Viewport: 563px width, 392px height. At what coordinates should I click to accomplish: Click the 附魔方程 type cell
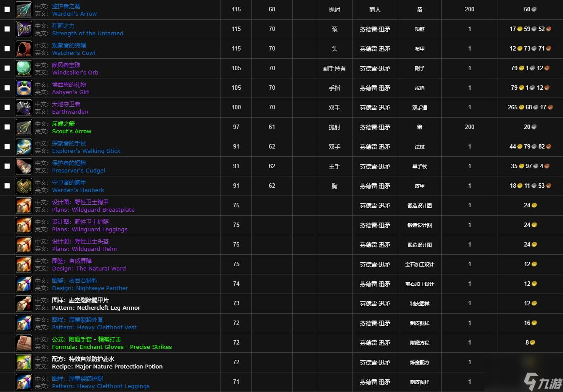(x=420, y=343)
